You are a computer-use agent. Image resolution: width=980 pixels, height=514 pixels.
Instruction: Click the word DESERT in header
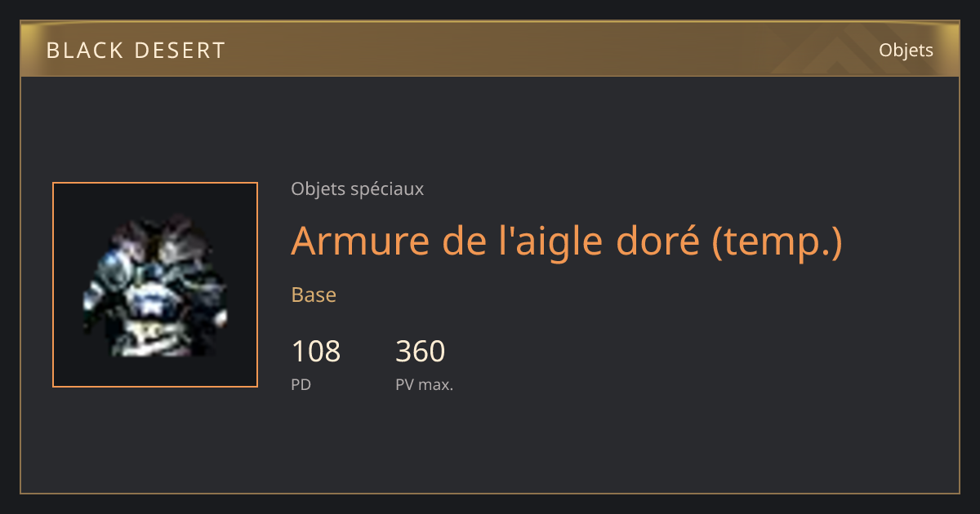tap(179, 51)
